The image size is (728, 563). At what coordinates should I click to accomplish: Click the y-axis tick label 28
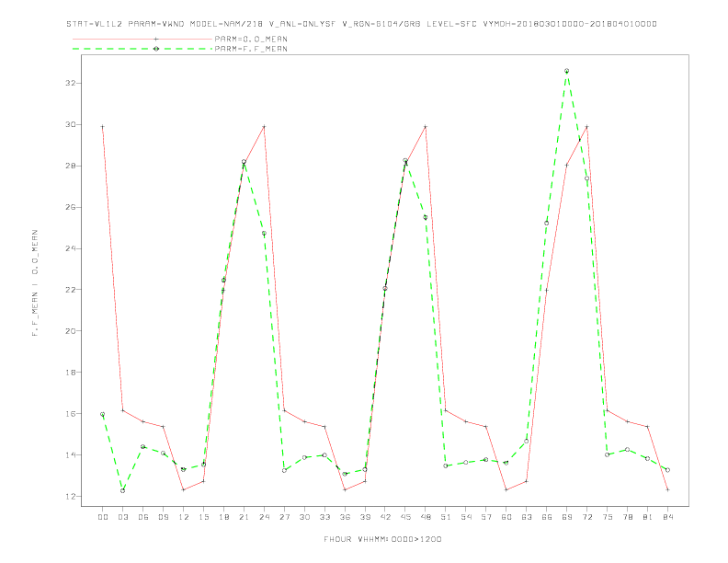coord(71,166)
